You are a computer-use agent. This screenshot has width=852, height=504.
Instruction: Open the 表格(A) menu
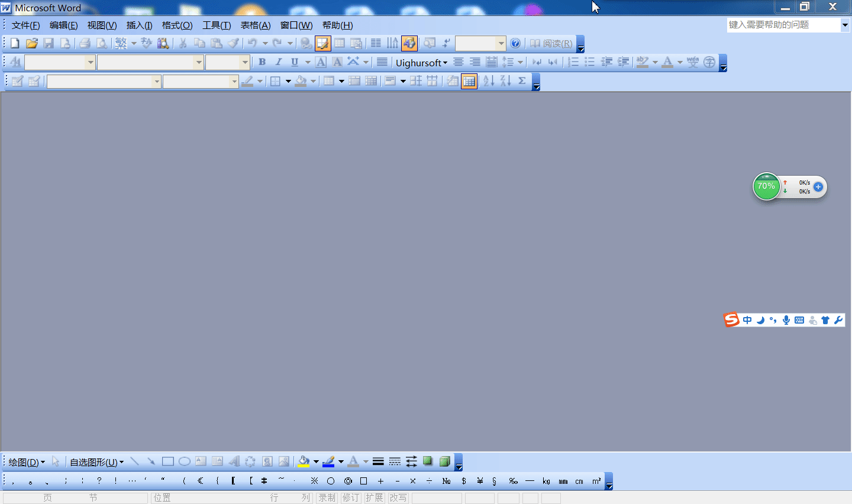coord(256,25)
